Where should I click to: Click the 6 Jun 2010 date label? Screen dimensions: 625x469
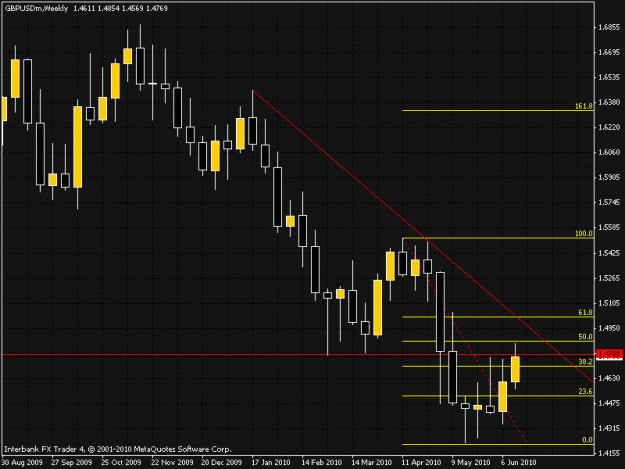(x=519, y=463)
